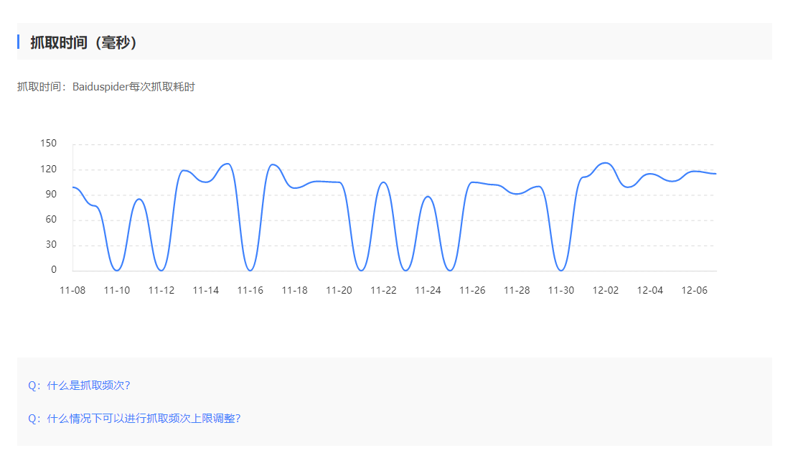Open the '什么是抓取频次？' question link

coord(80,385)
